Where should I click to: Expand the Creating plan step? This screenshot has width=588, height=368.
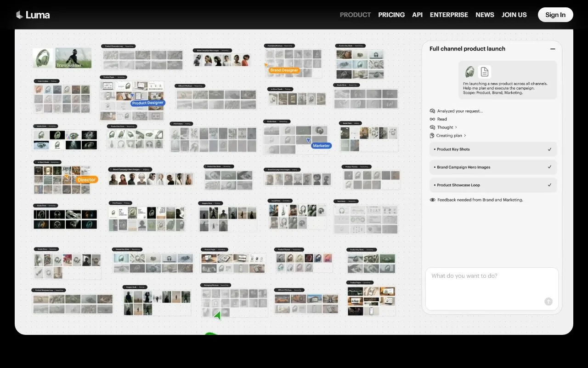(451, 136)
